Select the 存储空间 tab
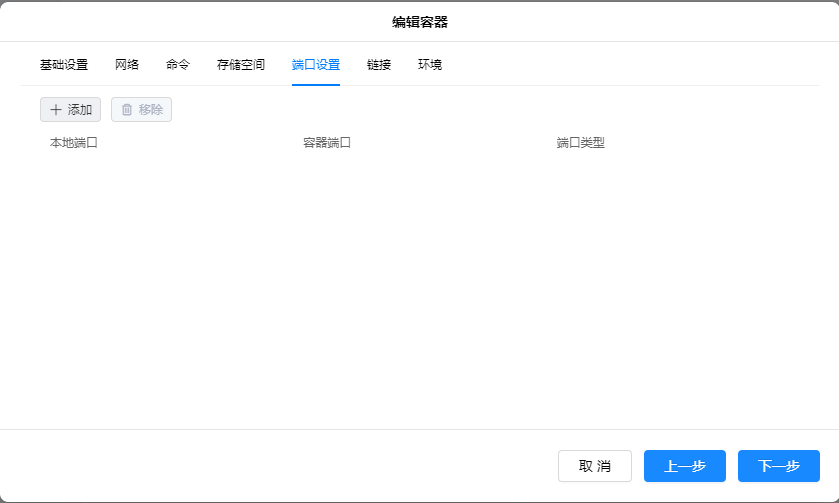 241,65
